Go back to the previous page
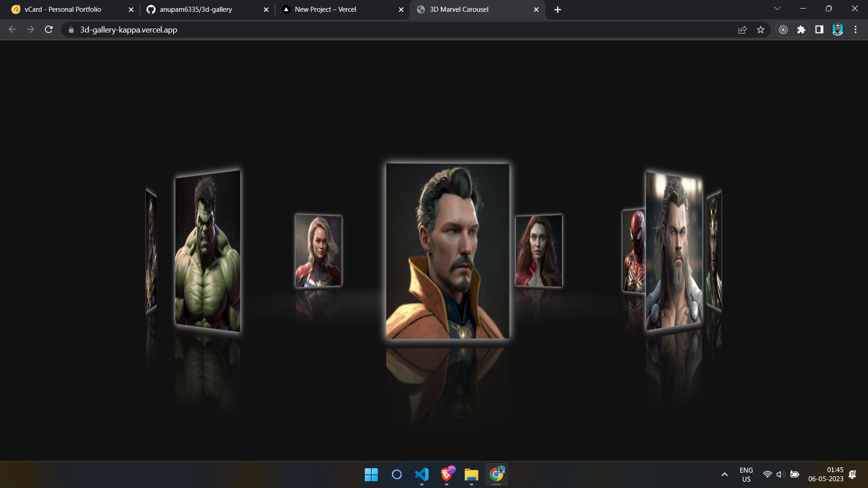The height and width of the screenshot is (488, 868). pos(12,30)
